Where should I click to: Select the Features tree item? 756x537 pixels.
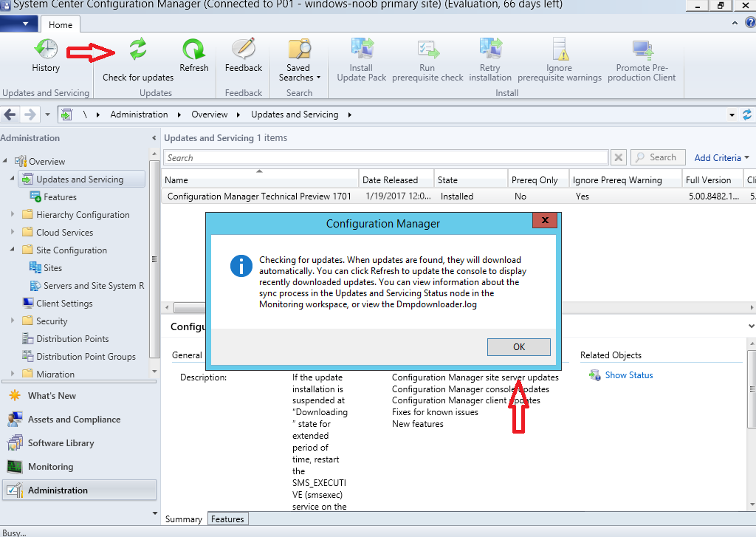[60, 197]
